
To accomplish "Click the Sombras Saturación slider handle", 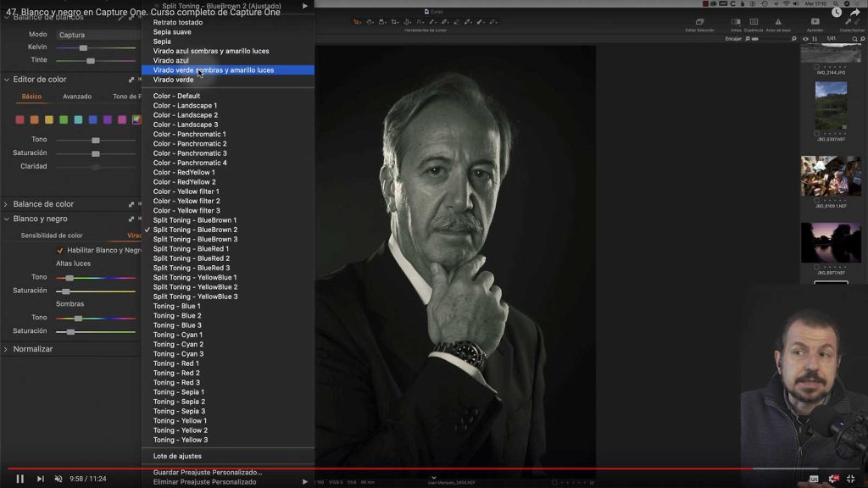I will click(70, 331).
